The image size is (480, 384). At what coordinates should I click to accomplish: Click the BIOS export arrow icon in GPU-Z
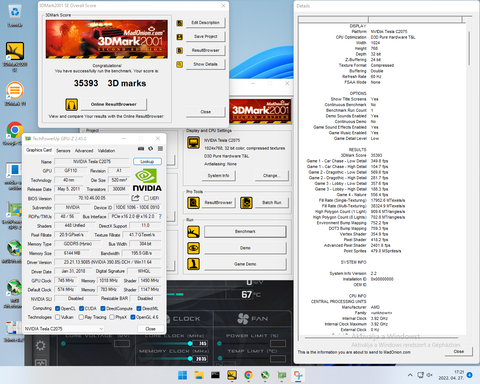135,198
